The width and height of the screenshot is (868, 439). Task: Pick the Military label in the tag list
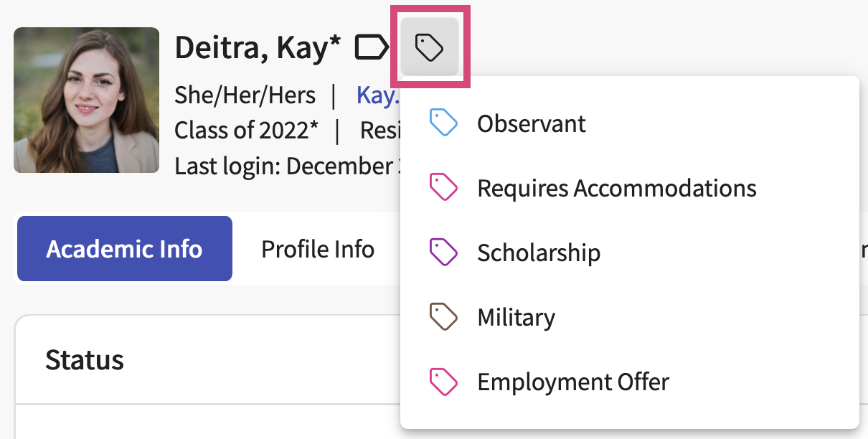(516, 317)
